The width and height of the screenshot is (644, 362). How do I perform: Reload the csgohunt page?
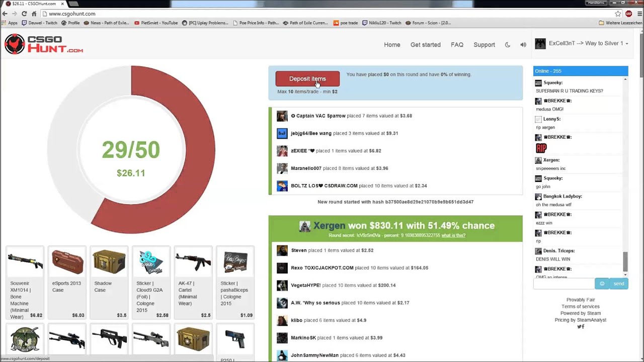click(24, 14)
